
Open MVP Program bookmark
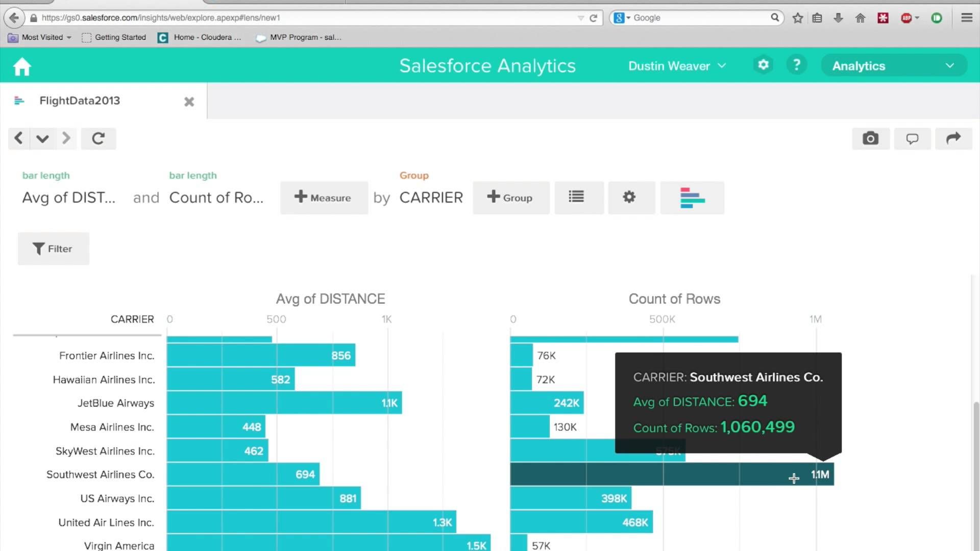coord(299,37)
